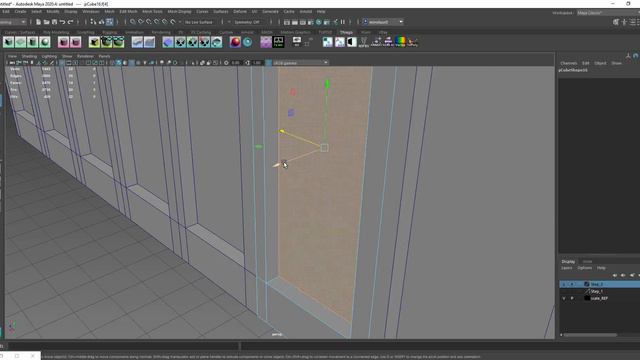Viewport: 640px width, 360px height.
Task: Click the pause rendering icon in status line
Action: tap(343, 22)
